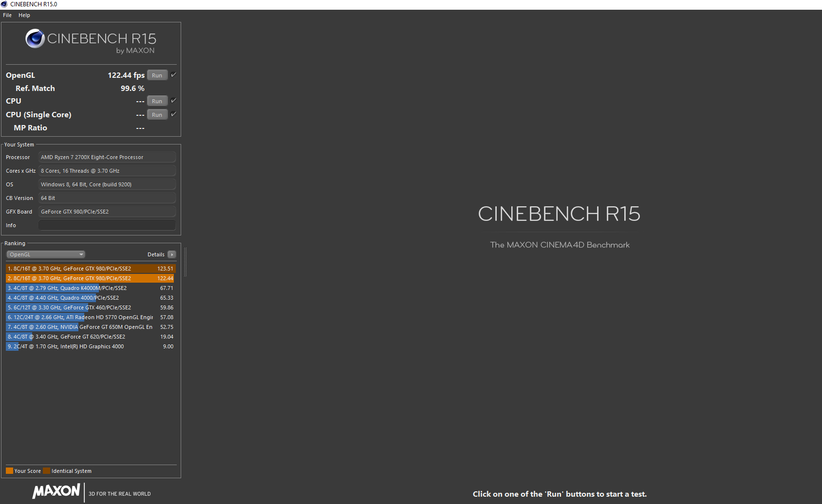Image resolution: width=822 pixels, height=504 pixels.
Task: Run the OpenGL benchmark
Action: pos(157,75)
